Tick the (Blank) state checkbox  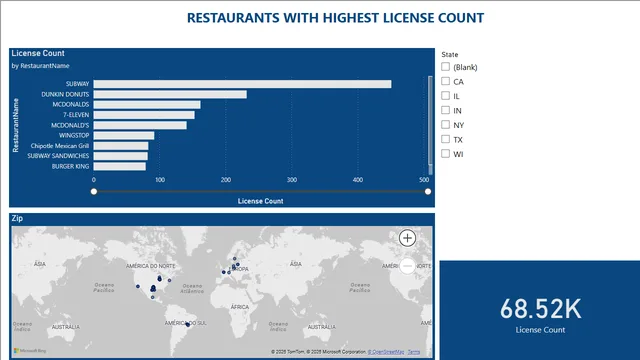tap(445, 67)
